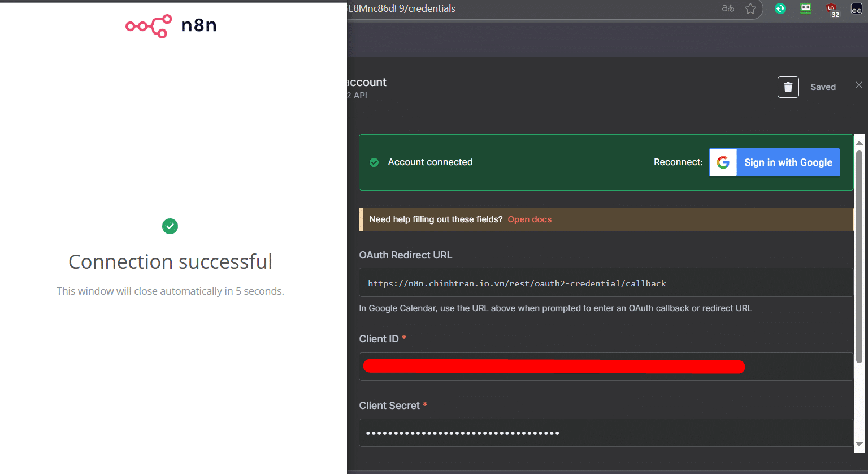Click the Client Secret field
This screenshot has height=474, width=868.
tap(606, 433)
